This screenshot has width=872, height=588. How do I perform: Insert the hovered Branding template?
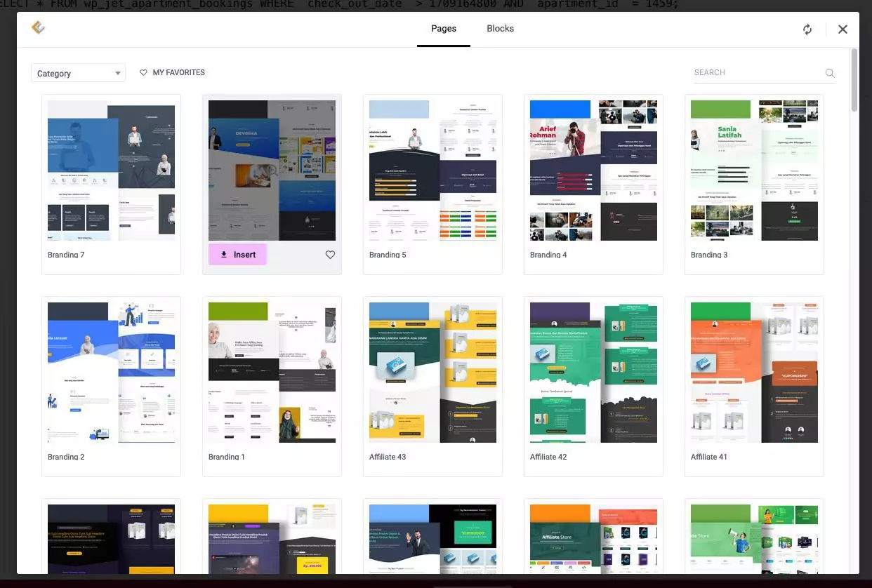[237, 255]
